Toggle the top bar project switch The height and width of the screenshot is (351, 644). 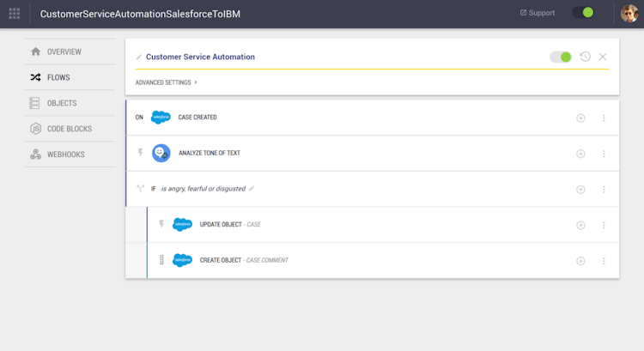point(583,13)
